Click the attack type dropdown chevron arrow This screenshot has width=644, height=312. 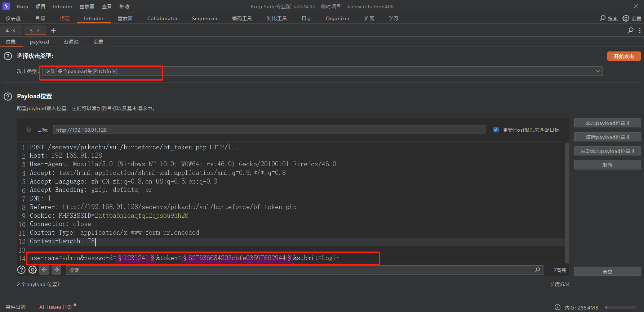pyautogui.click(x=598, y=71)
